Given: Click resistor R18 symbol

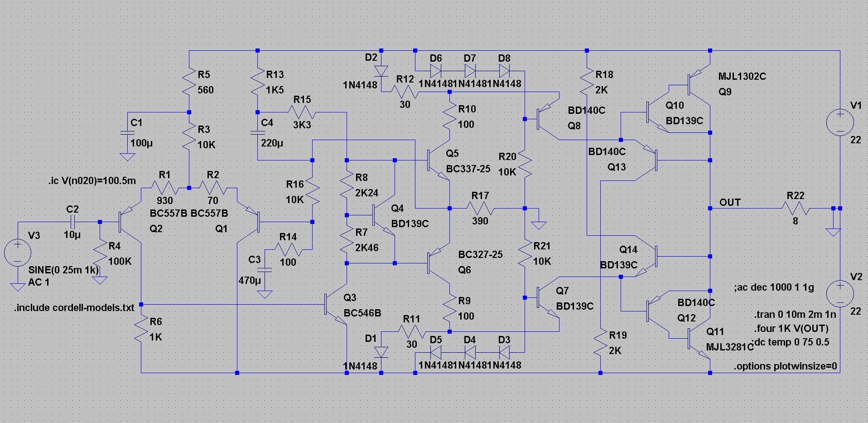Looking at the screenshot, I should [x=587, y=81].
